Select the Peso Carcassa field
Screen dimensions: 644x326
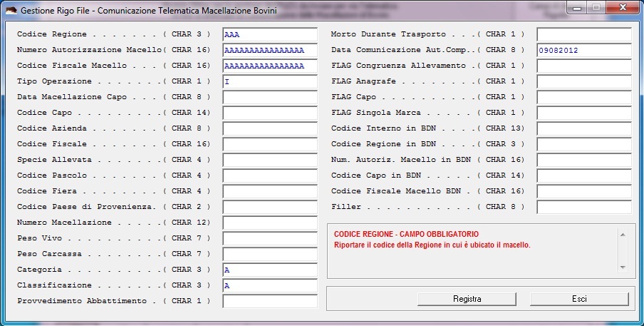point(270,254)
